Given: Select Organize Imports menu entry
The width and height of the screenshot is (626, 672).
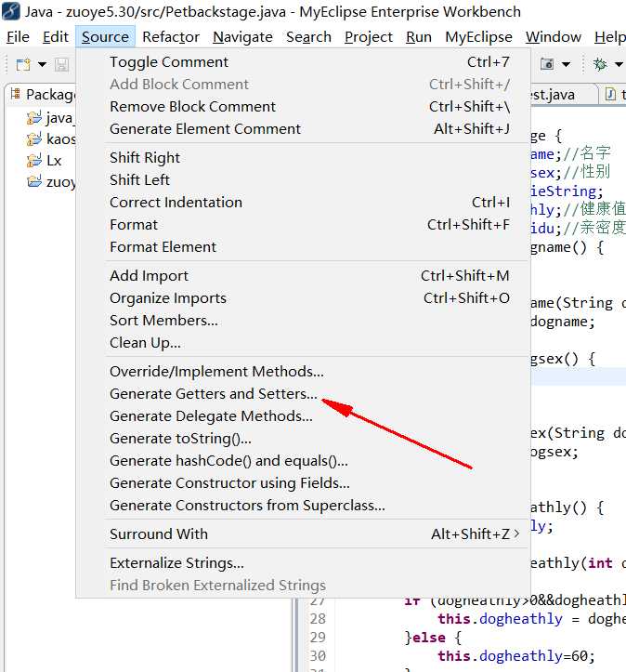Looking at the screenshot, I should (x=168, y=298).
